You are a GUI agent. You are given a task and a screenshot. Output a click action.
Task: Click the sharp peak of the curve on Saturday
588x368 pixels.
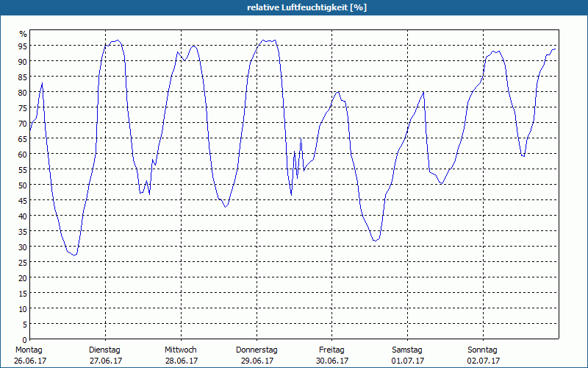point(423,91)
